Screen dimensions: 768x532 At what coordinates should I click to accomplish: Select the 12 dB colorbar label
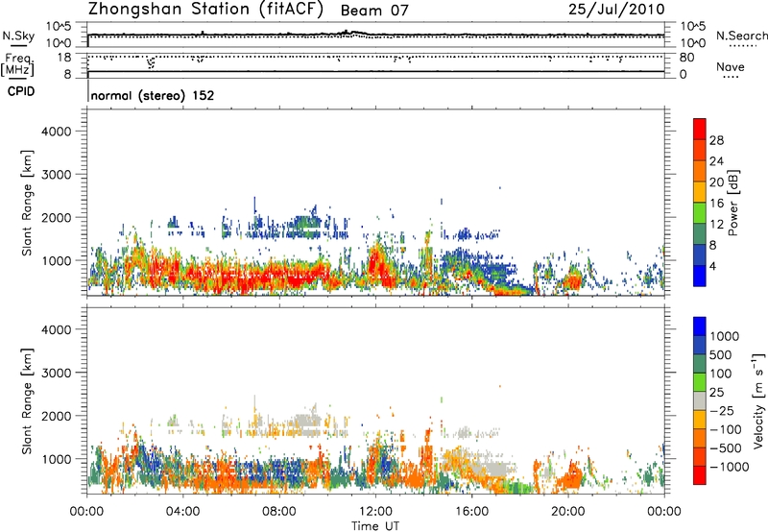point(716,225)
